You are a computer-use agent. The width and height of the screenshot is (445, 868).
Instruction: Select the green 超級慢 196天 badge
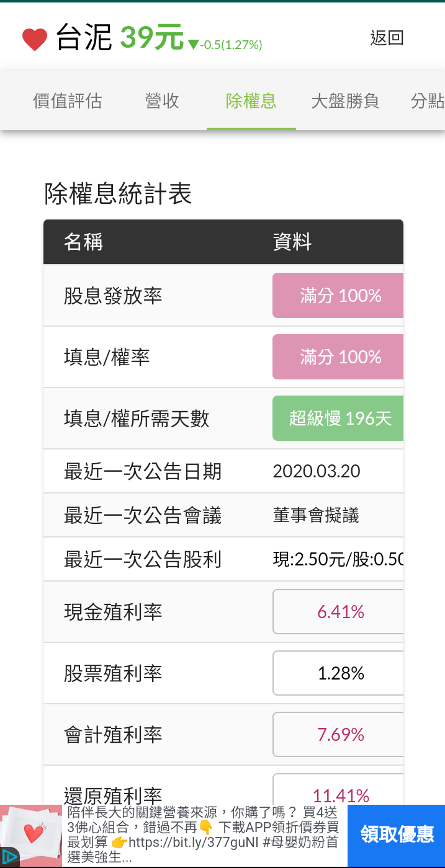coord(338,418)
